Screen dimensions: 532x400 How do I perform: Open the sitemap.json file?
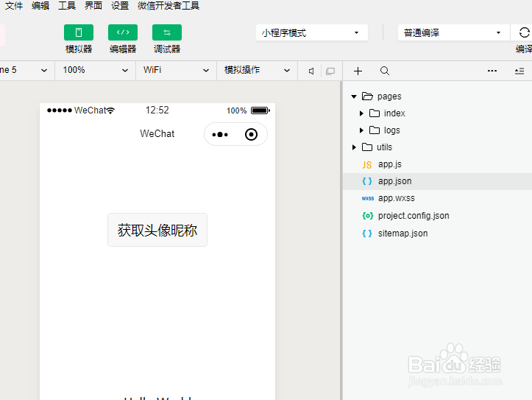pyautogui.click(x=437, y=234)
